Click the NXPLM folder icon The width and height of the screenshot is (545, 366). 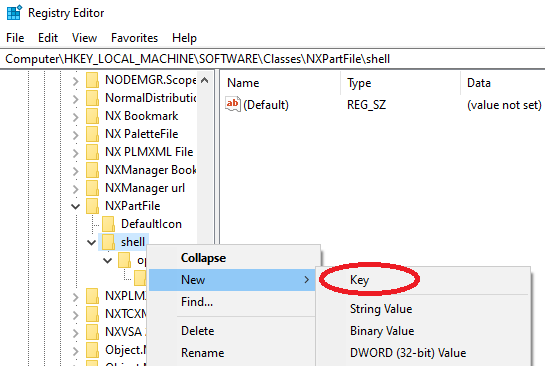[x=92, y=296]
